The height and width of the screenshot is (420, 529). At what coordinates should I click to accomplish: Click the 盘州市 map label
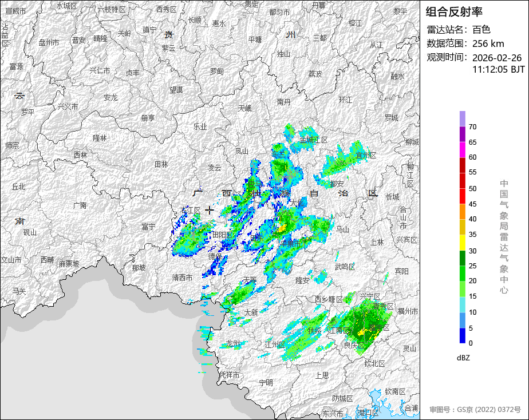(x=49, y=42)
